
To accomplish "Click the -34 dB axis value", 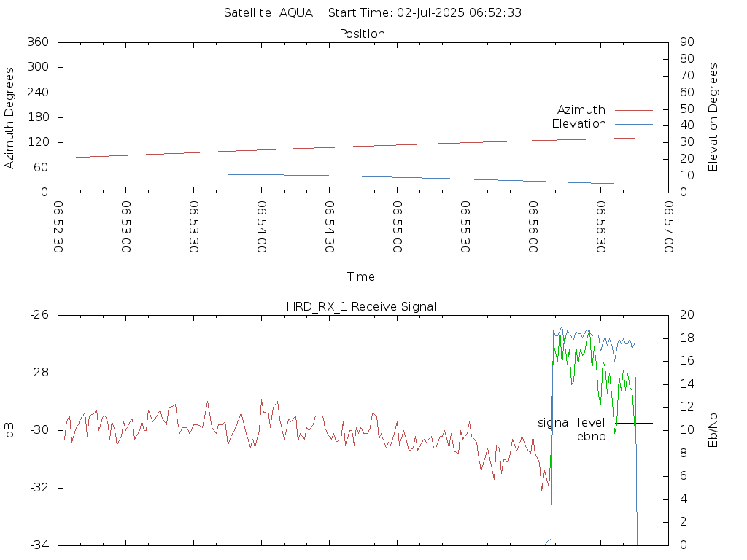I will (x=39, y=545).
